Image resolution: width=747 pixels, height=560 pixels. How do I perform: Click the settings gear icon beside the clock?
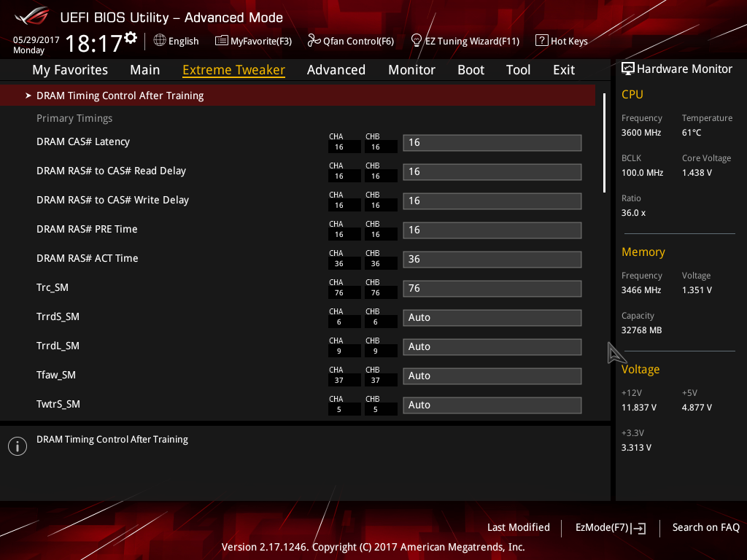pos(131,37)
